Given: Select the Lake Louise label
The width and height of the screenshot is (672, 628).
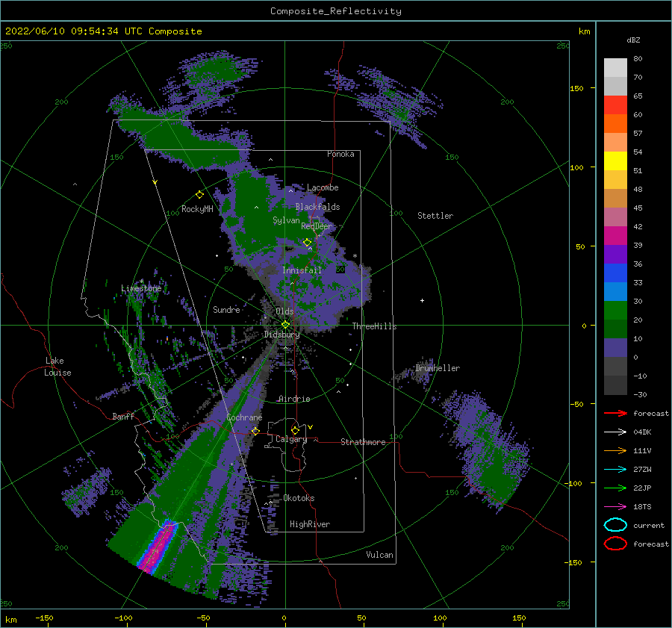Looking at the screenshot, I should [x=57, y=367].
